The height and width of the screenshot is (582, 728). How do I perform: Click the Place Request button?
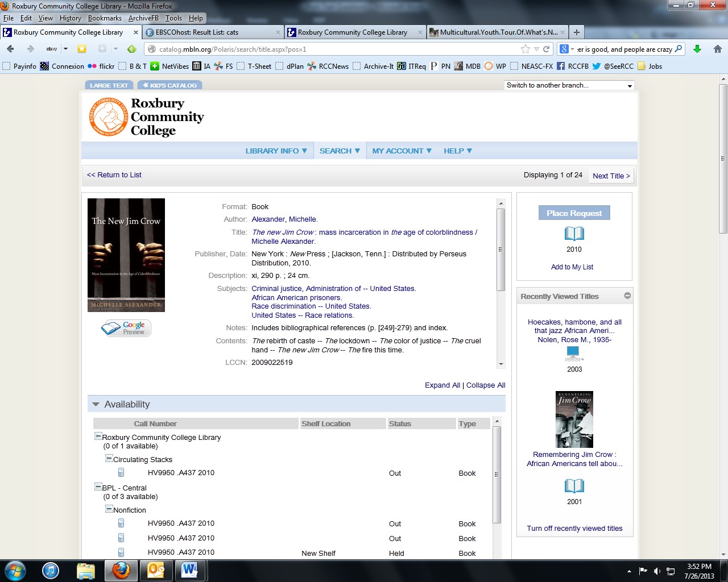click(574, 213)
